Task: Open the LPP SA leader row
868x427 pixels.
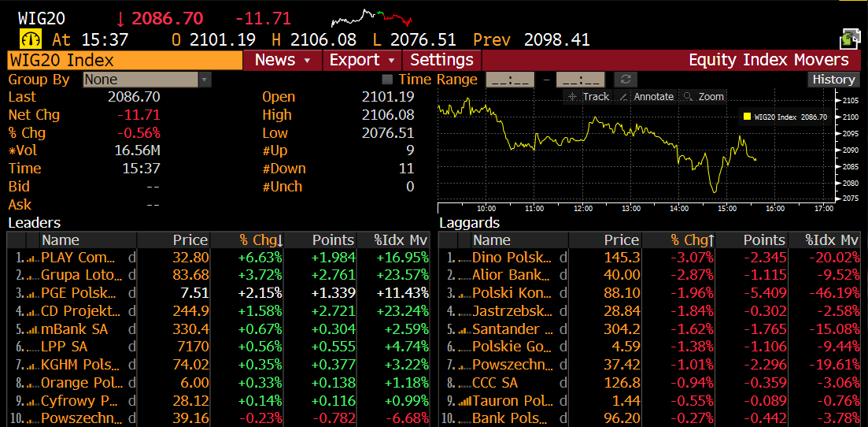Action: point(219,347)
